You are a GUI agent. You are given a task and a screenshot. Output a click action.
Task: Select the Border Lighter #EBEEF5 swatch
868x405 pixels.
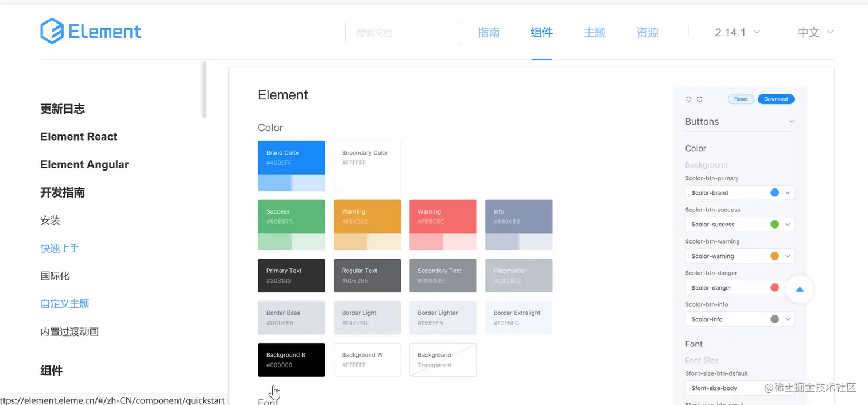coord(443,318)
